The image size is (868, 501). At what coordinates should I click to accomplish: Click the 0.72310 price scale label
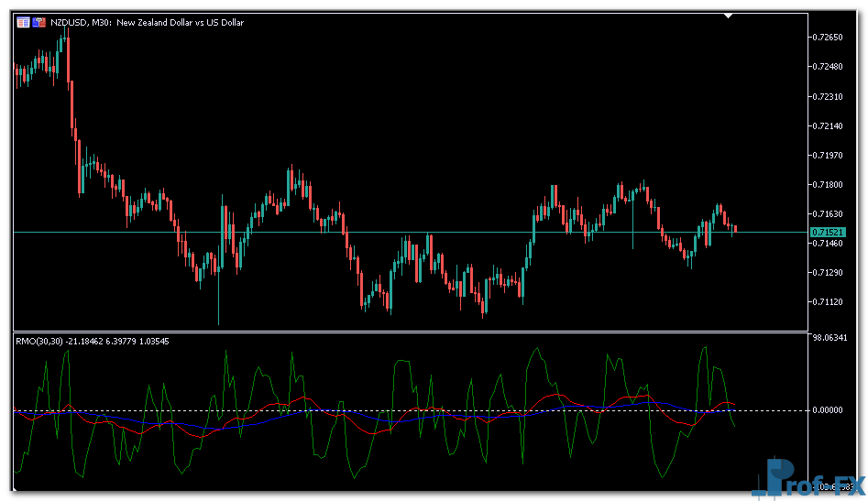pos(830,96)
